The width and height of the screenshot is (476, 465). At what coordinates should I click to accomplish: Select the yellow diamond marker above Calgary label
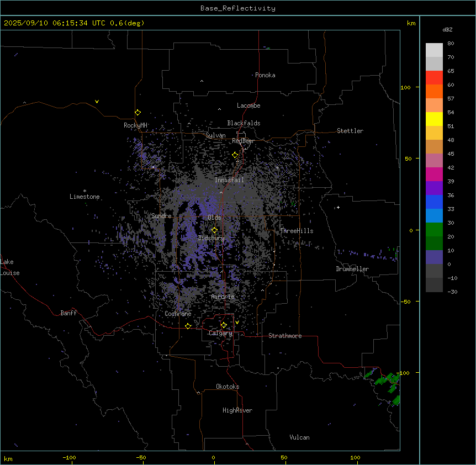coord(224,325)
